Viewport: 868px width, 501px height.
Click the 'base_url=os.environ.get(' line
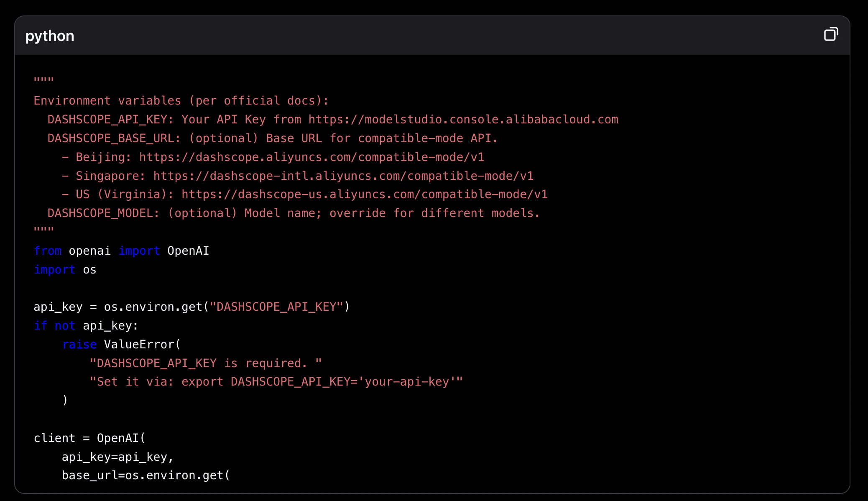[x=146, y=475]
